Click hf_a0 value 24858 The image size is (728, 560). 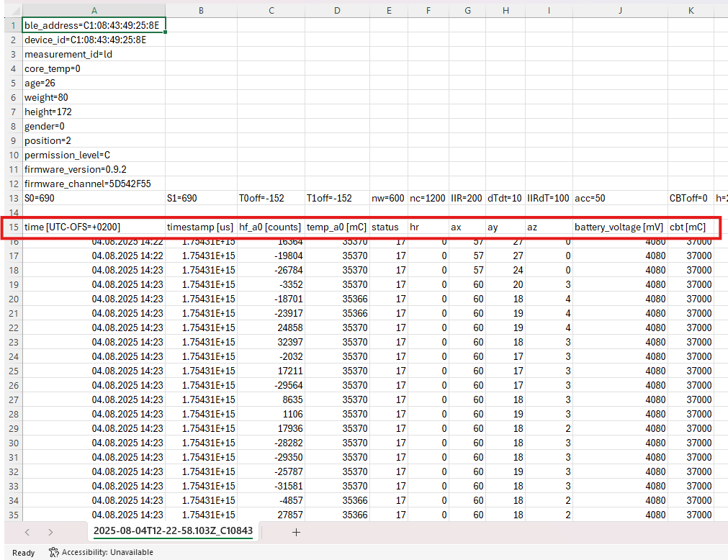tap(271, 328)
